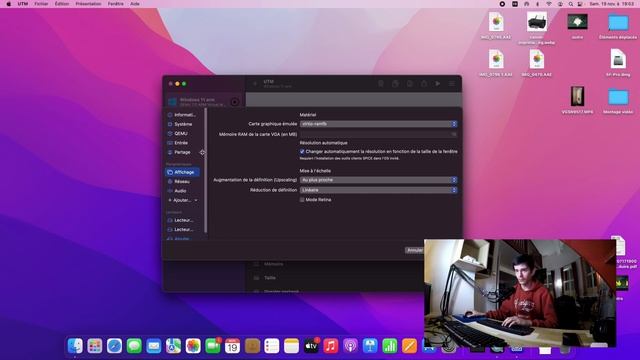Open Calendar from the Dock

pos(232,346)
